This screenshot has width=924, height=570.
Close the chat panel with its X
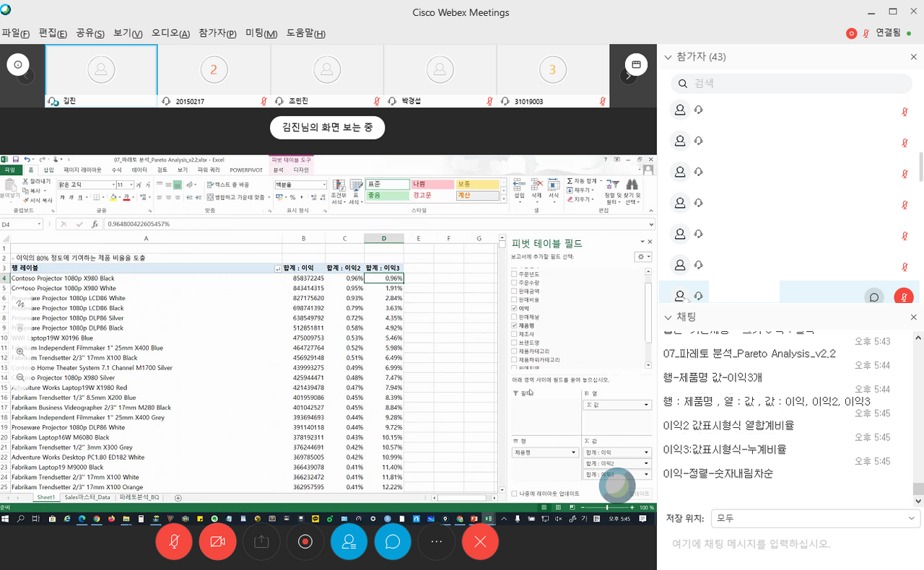coord(913,317)
